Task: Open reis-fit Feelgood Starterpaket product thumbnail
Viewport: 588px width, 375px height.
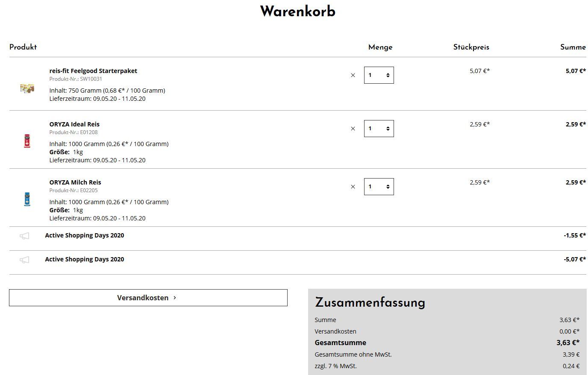Action: [27, 88]
